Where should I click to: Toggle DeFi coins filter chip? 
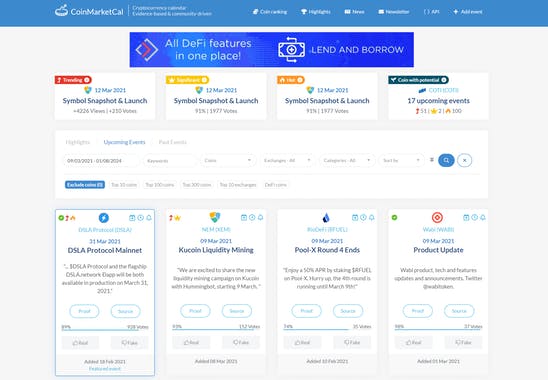(x=276, y=185)
